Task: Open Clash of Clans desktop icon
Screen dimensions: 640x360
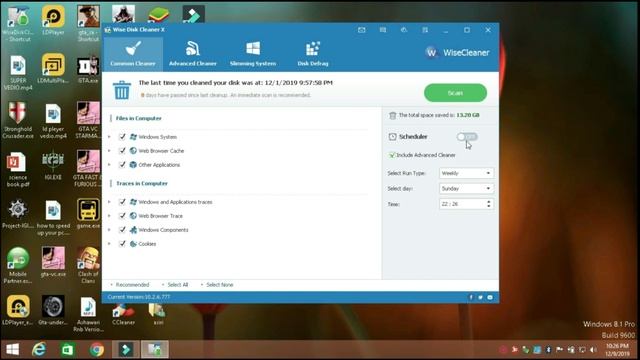Action: 88,265
